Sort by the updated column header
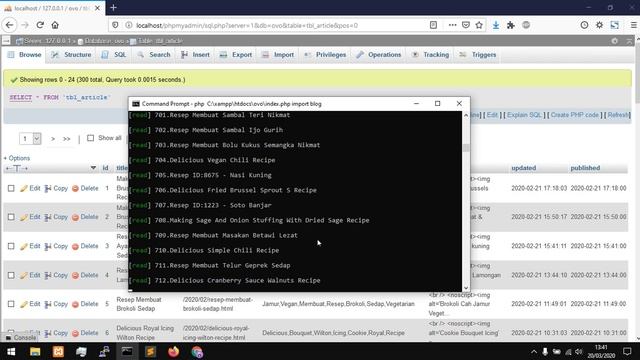This screenshot has height=360, width=640. click(524, 168)
